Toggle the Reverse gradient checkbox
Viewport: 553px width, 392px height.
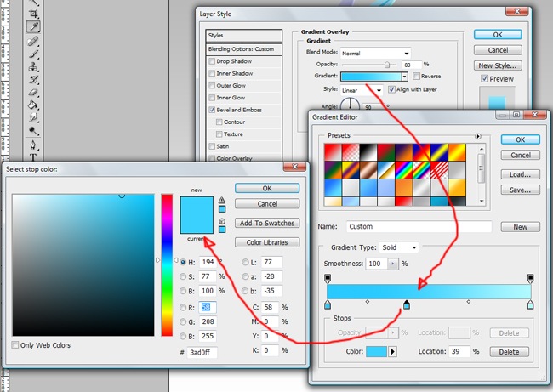tap(416, 77)
